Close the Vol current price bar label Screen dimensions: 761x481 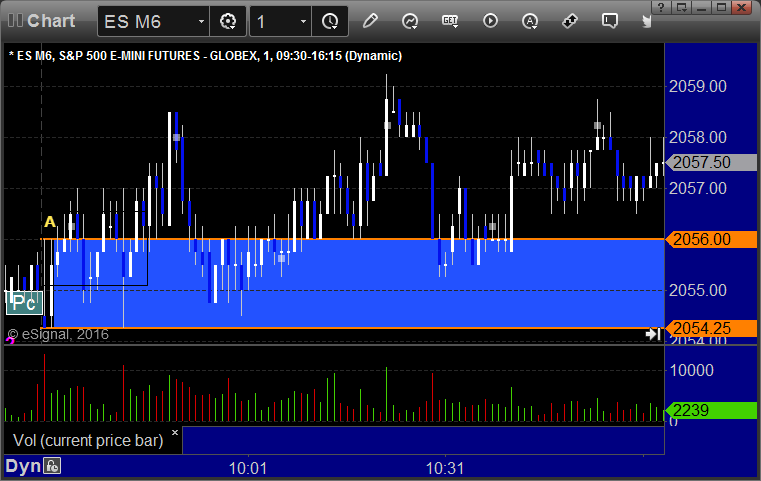[175, 432]
